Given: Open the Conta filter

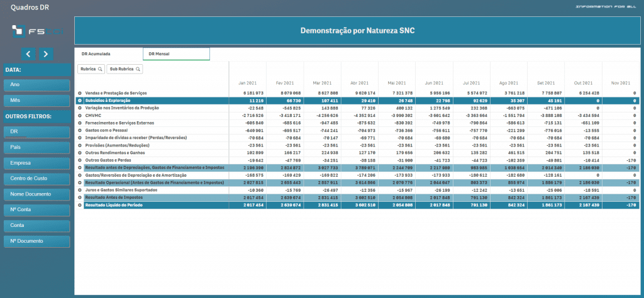Looking at the screenshot, I should point(37,225).
